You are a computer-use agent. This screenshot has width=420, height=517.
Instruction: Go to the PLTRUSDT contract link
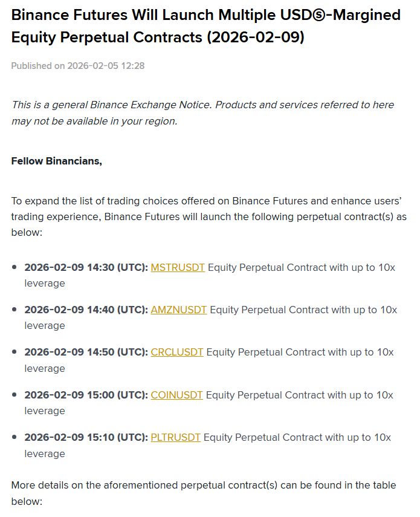[x=175, y=437]
